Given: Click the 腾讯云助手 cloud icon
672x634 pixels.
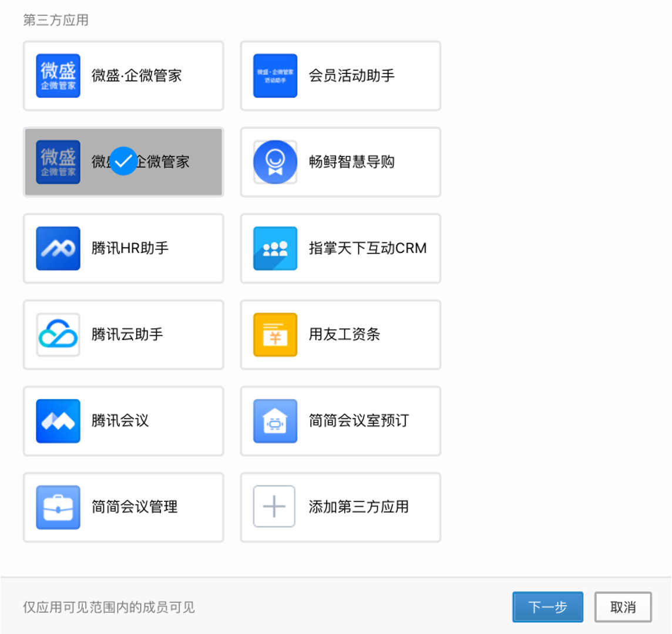Looking at the screenshot, I should tap(58, 335).
